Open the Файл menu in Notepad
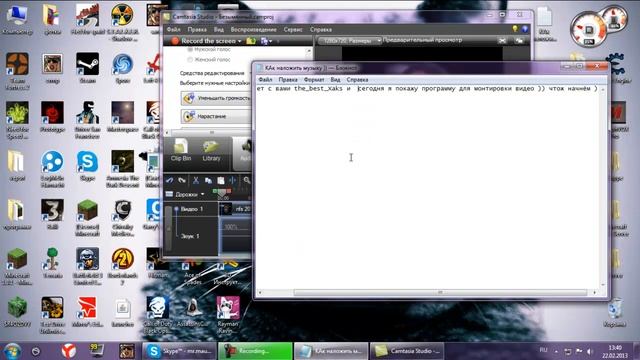 265,80
